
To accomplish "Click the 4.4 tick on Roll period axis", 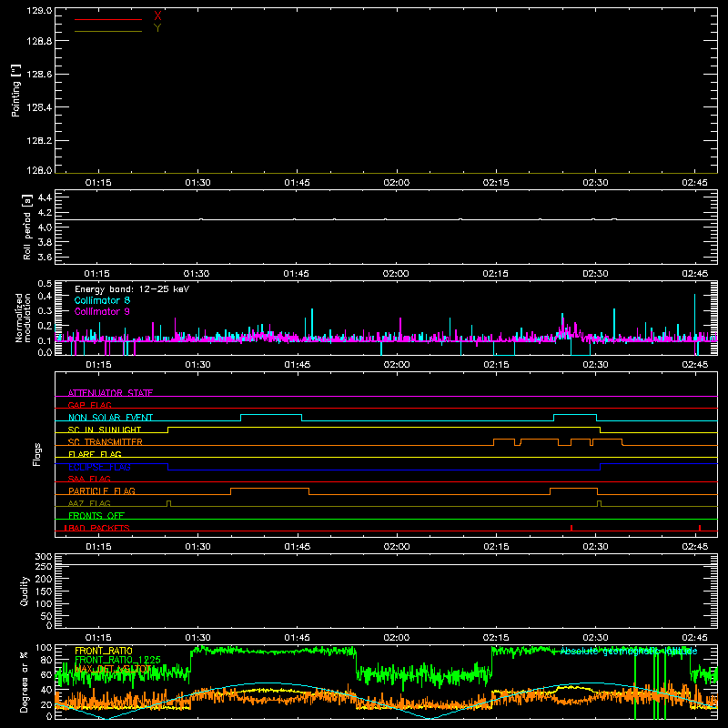I will tap(45, 197).
